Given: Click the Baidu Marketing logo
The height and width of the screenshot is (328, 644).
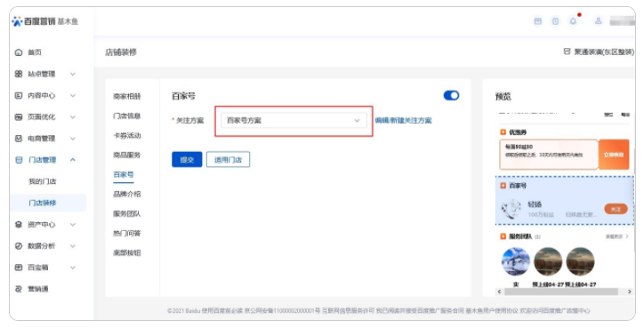Looking at the screenshot, I should (44, 21).
